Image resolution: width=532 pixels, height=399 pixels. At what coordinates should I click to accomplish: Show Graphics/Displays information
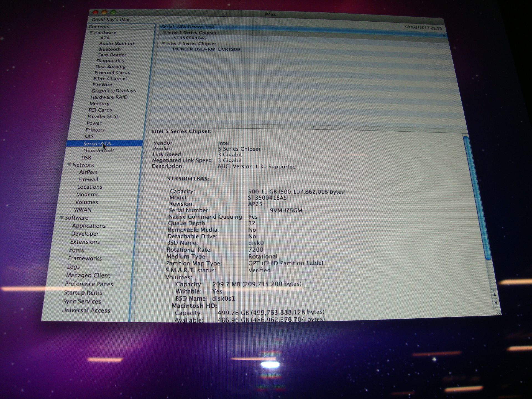[114, 91]
